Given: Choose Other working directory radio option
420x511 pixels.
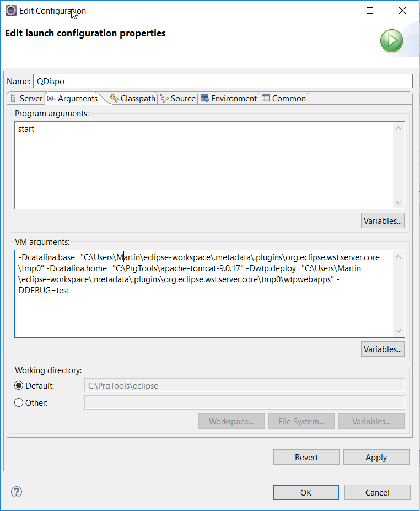Looking at the screenshot, I should tap(19, 402).
